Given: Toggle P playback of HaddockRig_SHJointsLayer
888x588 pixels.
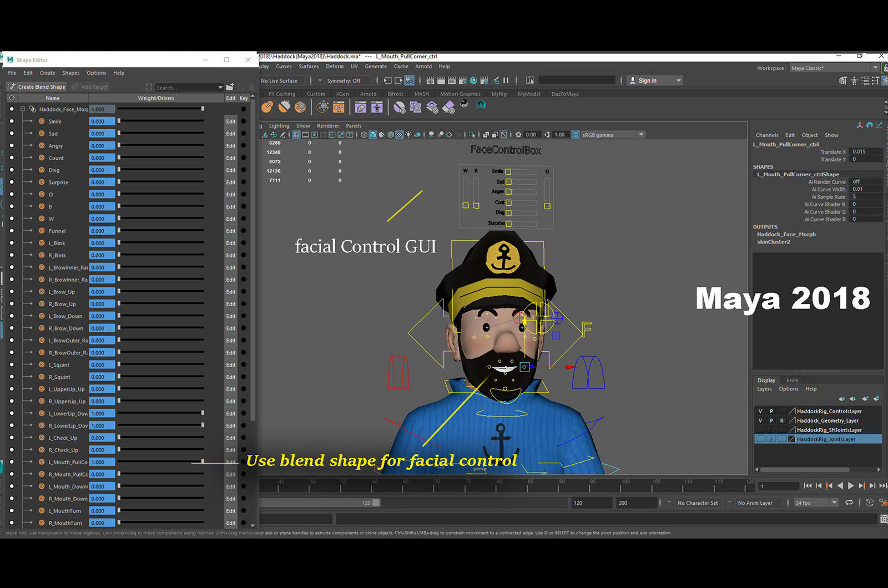Looking at the screenshot, I should pyautogui.click(x=771, y=430).
